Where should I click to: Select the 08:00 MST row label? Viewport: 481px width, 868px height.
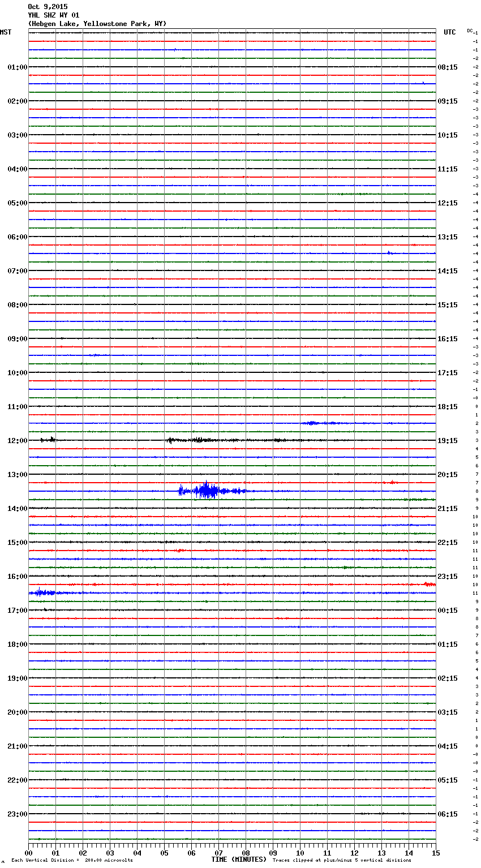[17, 305]
